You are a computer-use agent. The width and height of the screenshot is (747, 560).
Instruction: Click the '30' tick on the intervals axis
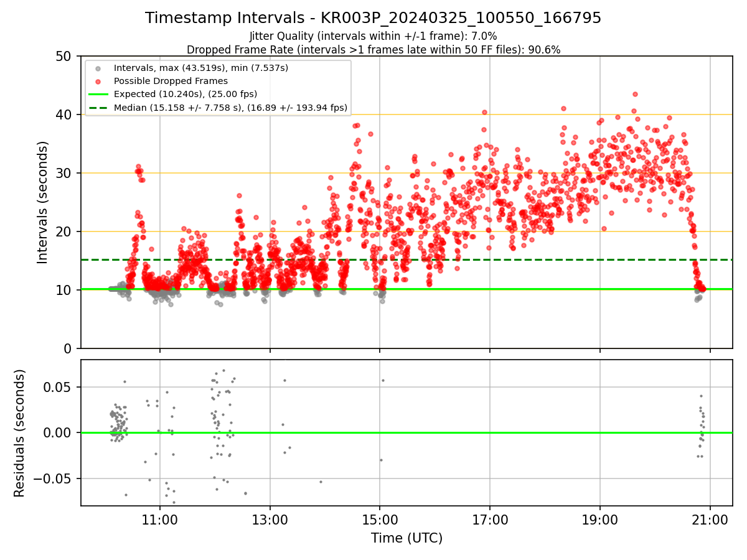(63, 174)
